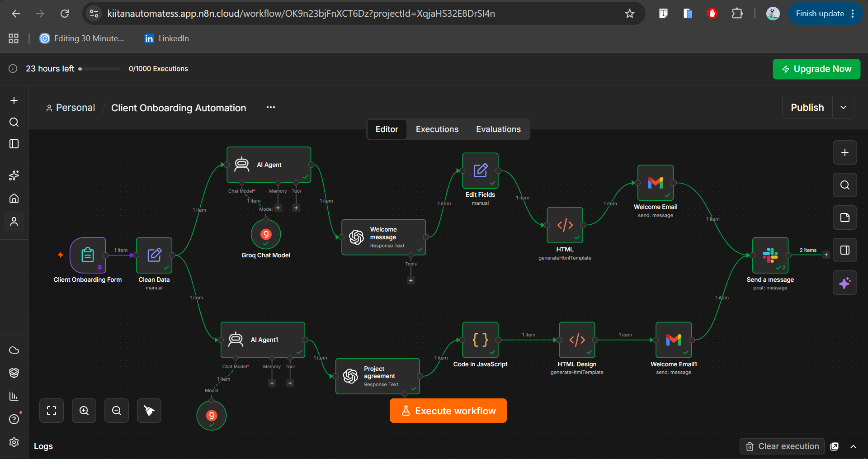Screen dimensions: 868x459
Task: Add a sticky note to canvas
Action: (845, 218)
